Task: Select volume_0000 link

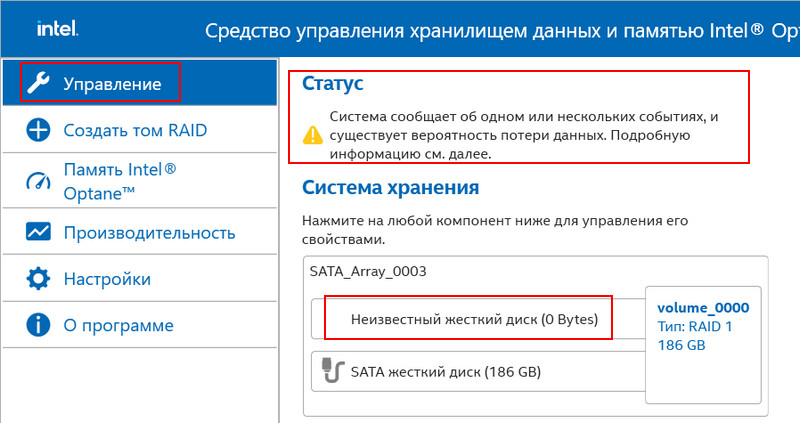Action: 703,308
